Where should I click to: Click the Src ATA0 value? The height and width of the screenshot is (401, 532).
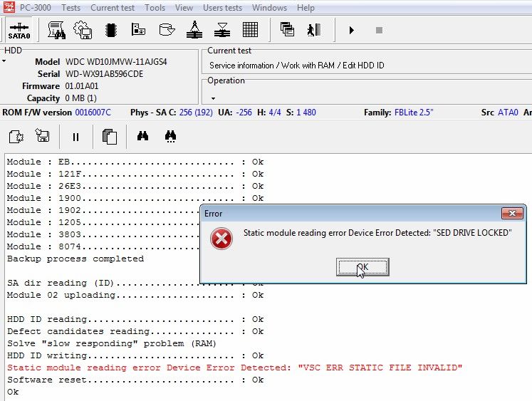[508, 113]
